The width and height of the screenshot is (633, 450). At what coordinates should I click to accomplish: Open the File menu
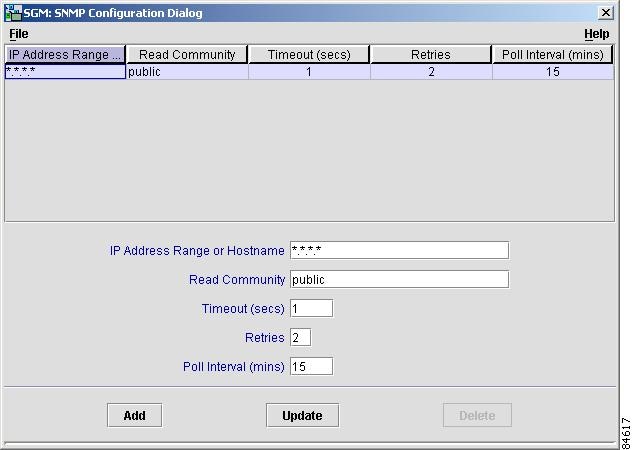tap(19, 34)
